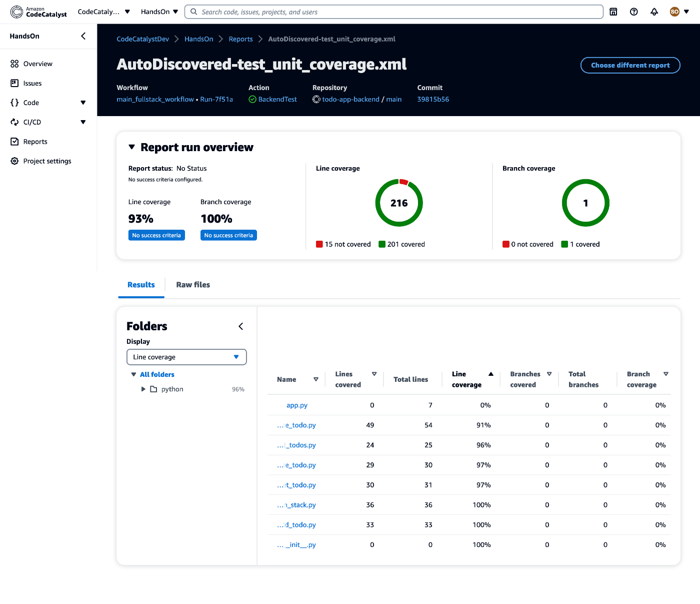Open the notifications bell

pos(654,12)
